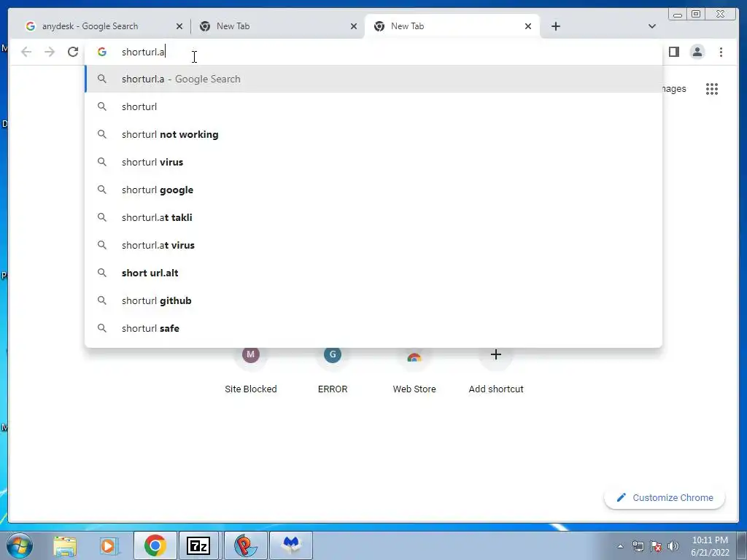Open a new tab with plus button
Image resolution: width=747 pixels, height=560 pixels.
[555, 26]
